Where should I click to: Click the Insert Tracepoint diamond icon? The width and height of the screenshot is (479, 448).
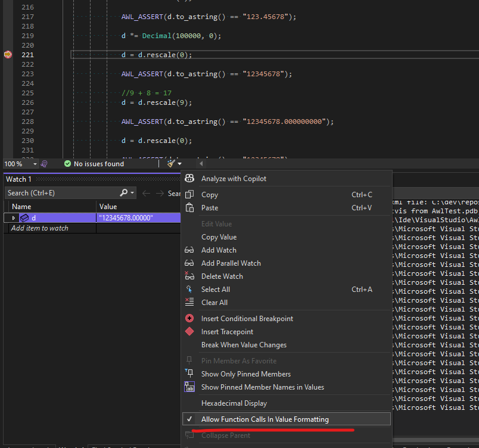pos(189,332)
